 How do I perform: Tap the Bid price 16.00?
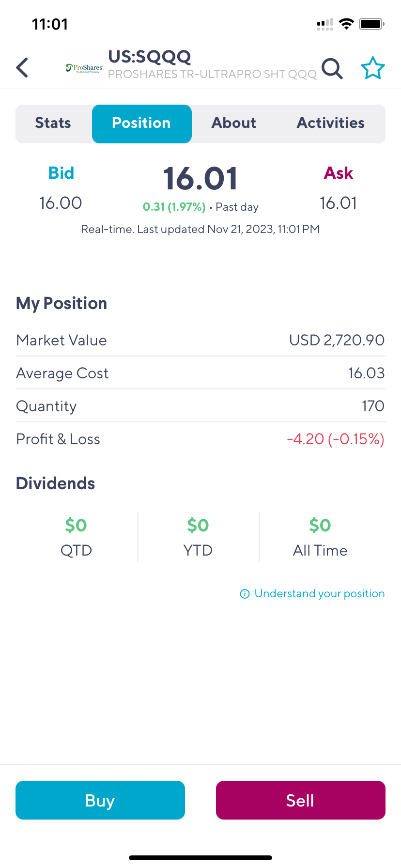pyautogui.click(x=61, y=203)
